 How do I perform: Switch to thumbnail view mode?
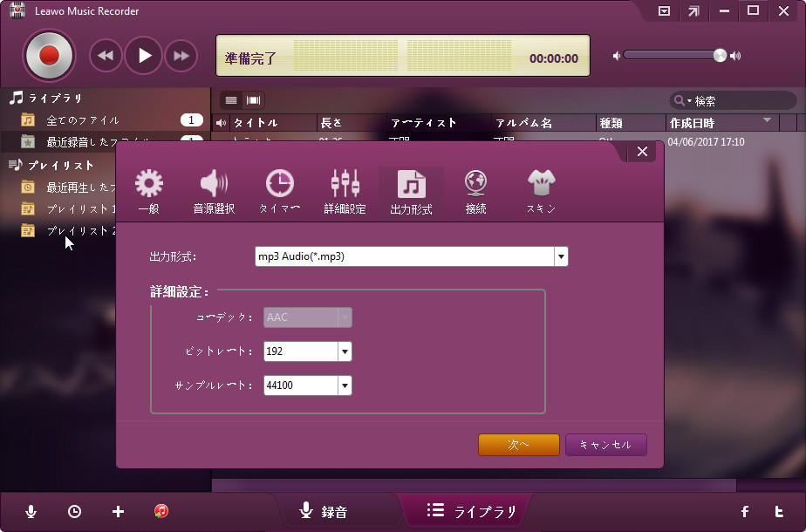pyautogui.click(x=254, y=100)
